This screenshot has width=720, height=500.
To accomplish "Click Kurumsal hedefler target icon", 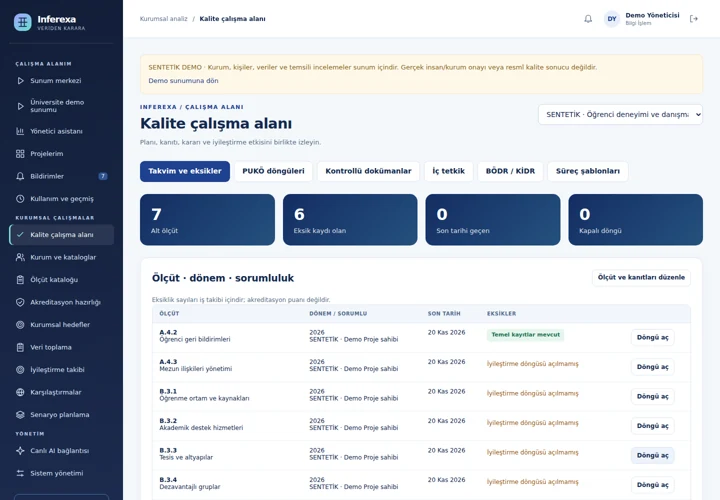I will pos(20,325).
